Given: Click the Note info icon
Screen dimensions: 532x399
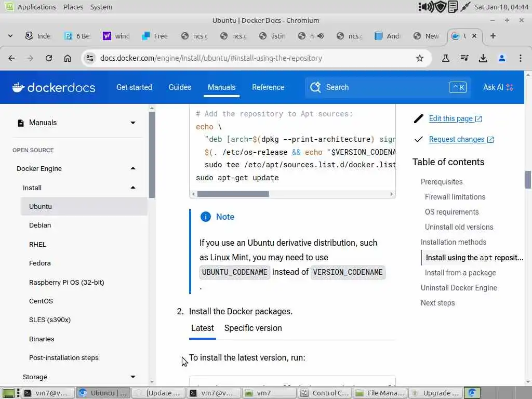Looking at the screenshot, I should [x=206, y=217].
